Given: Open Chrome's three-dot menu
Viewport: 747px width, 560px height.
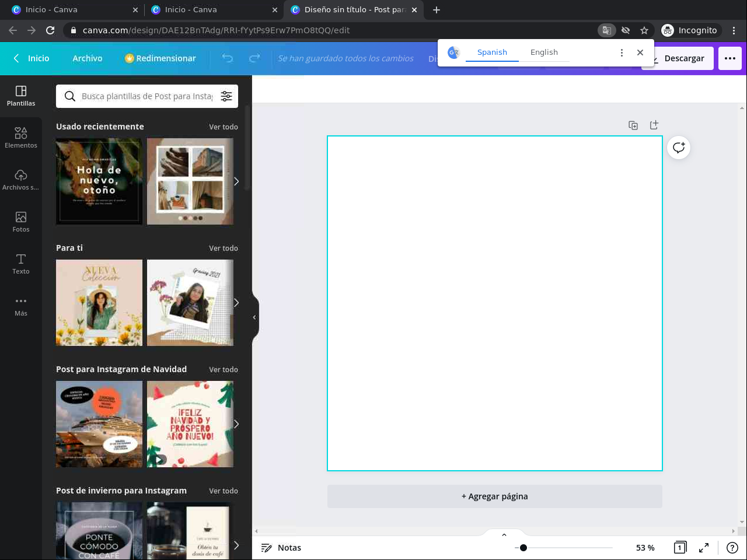Looking at the screenshot, I should (x=734, y=30).
